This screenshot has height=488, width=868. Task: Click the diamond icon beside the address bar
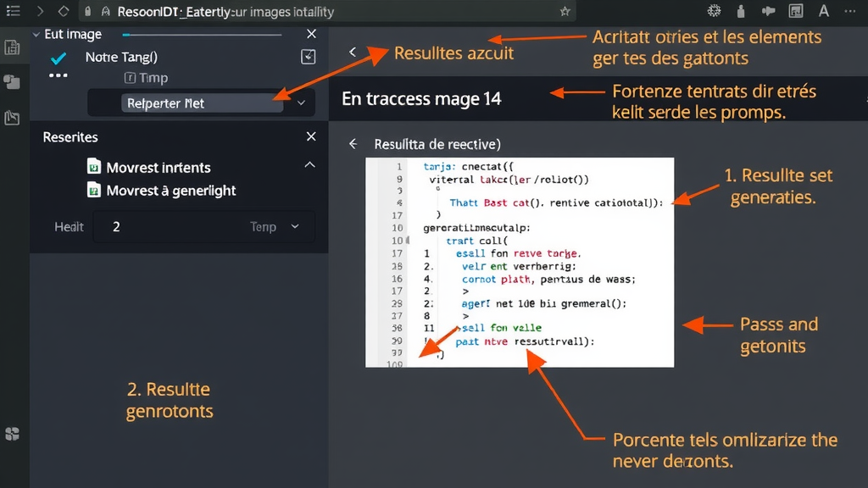[x=64, y=12]
